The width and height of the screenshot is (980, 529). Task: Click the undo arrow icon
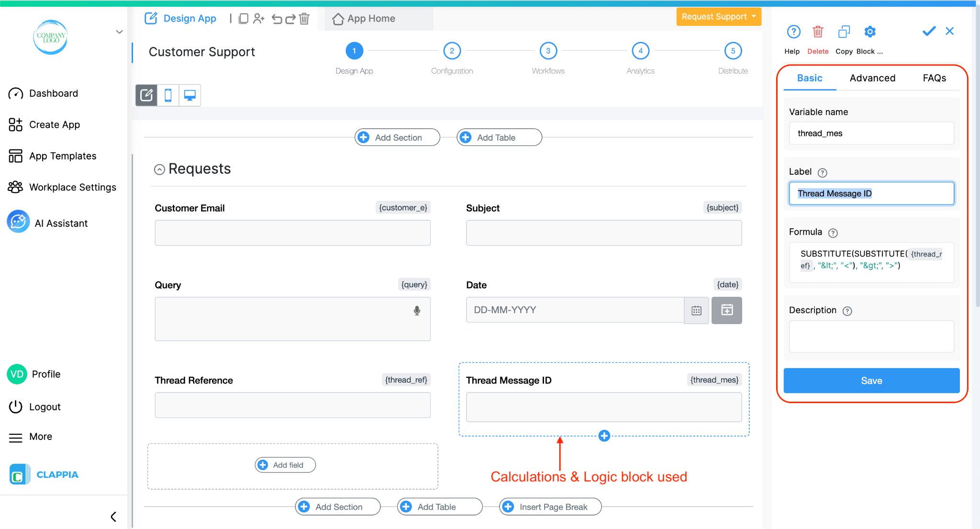click(277, 19)
